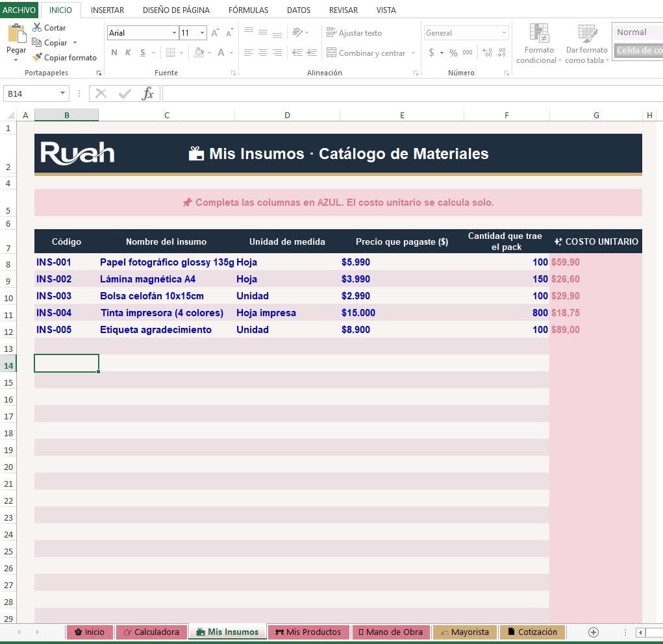
Task: Apply thousands separator 000 style
Action: 468,53
